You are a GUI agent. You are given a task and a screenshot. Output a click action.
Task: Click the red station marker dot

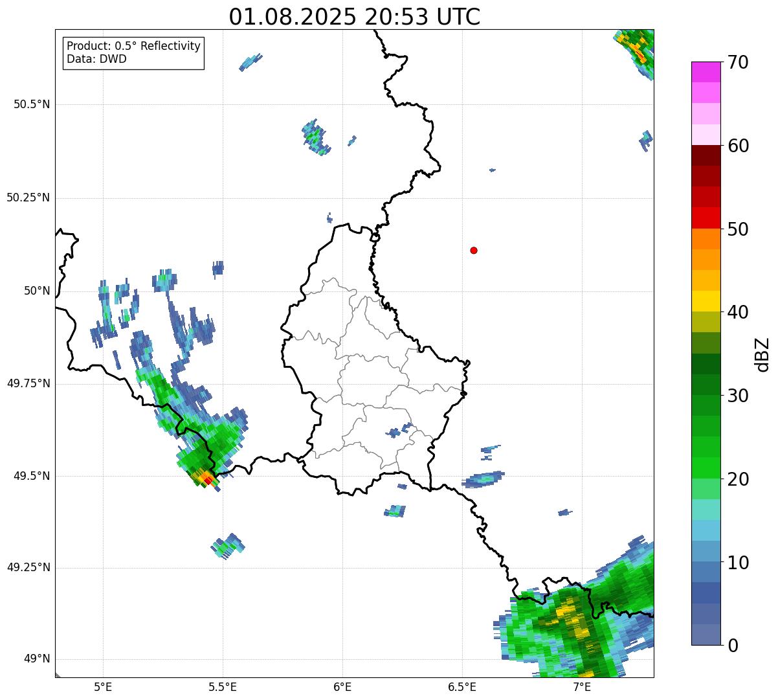(x=474, y=250)
